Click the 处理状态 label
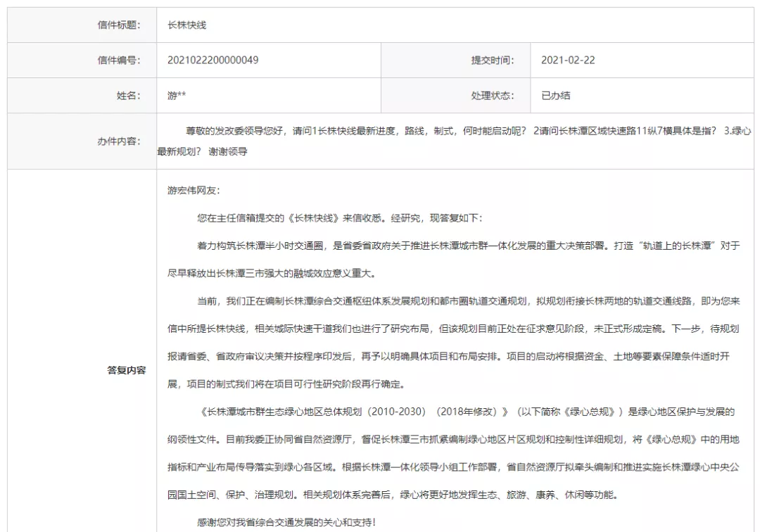 coord(492,96)
